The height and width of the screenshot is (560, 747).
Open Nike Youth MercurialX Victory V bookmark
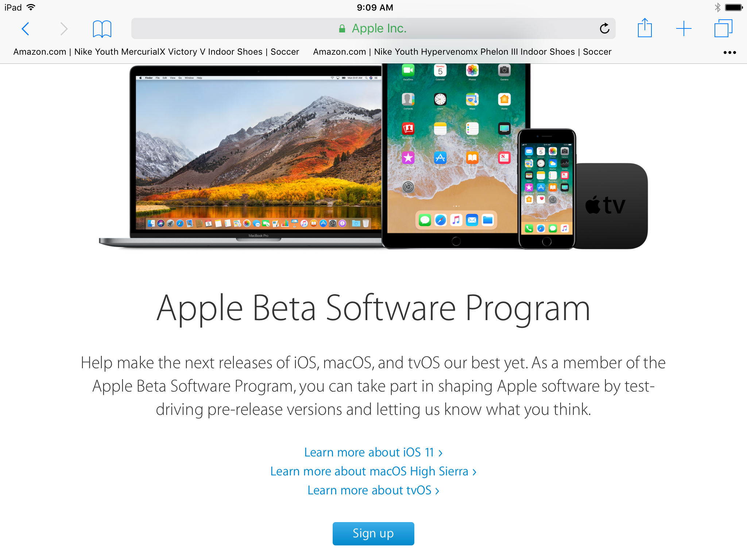coord(156,52)
